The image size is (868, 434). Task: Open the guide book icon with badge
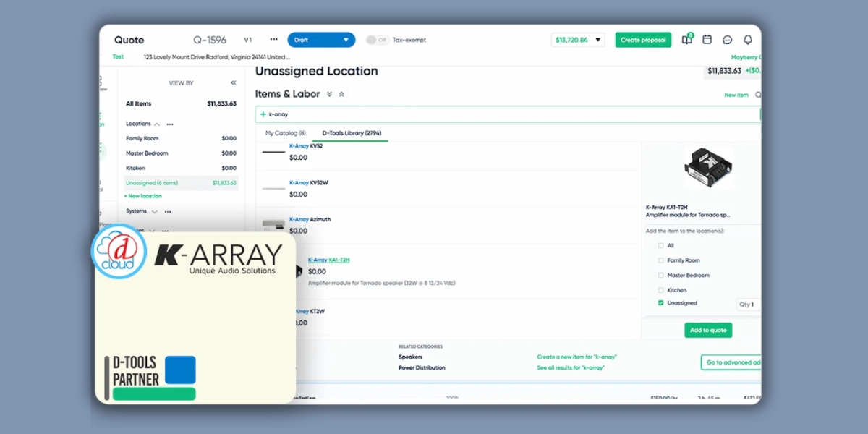click(687, 40)
